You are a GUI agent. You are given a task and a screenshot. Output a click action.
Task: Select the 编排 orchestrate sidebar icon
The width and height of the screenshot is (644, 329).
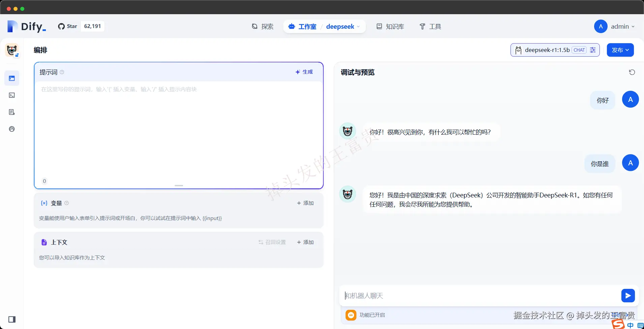(12, 78)
